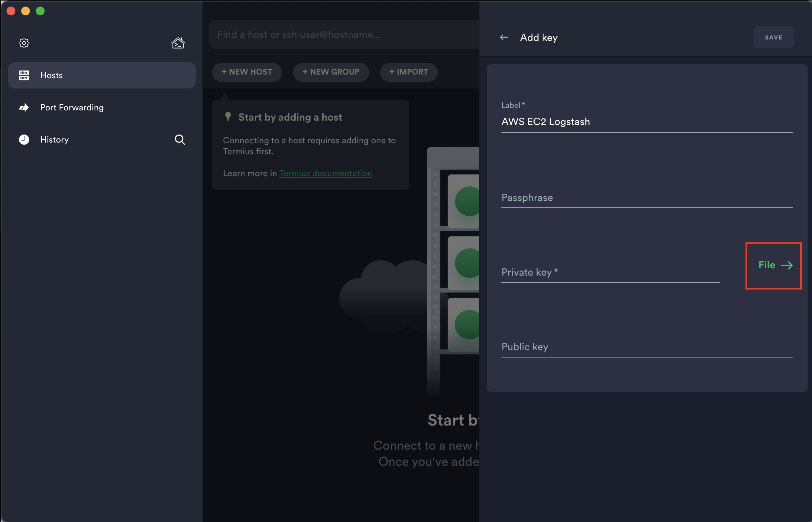This screenshot has height=522, width=812.
Task: Click the Port Forwarding arrow icon
Action: click(24, 107)
